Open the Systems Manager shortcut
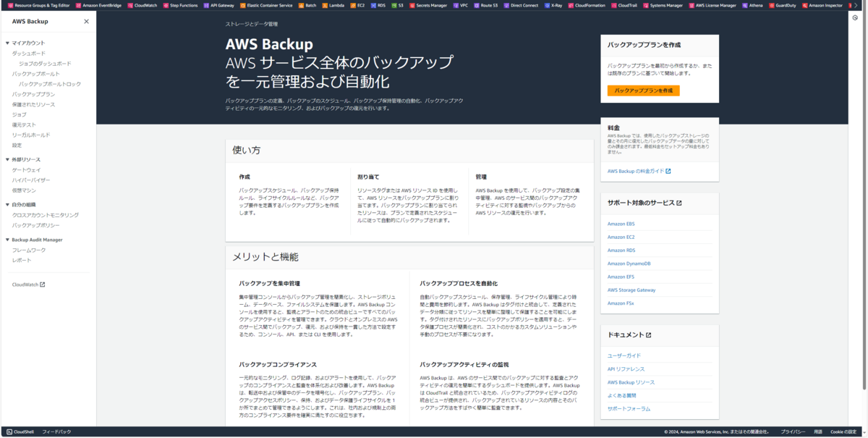Screen dimensions: 868x438 [x=663, y=5]
